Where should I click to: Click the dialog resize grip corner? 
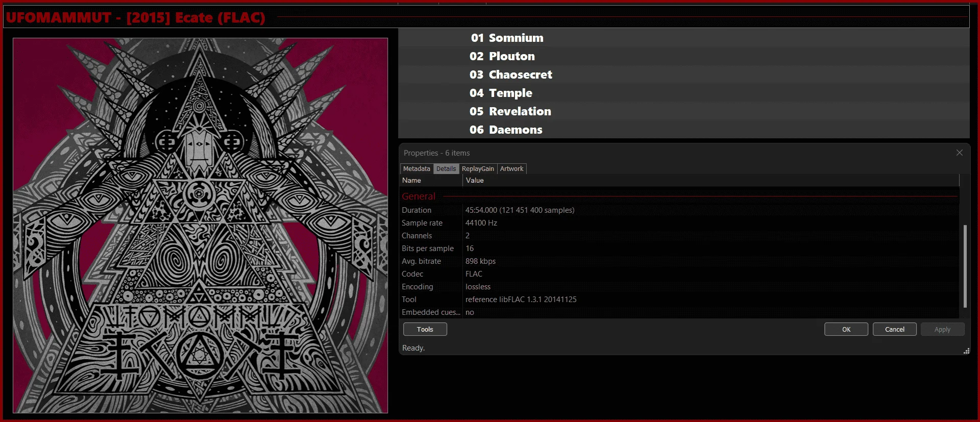click(x=966, y=351)
